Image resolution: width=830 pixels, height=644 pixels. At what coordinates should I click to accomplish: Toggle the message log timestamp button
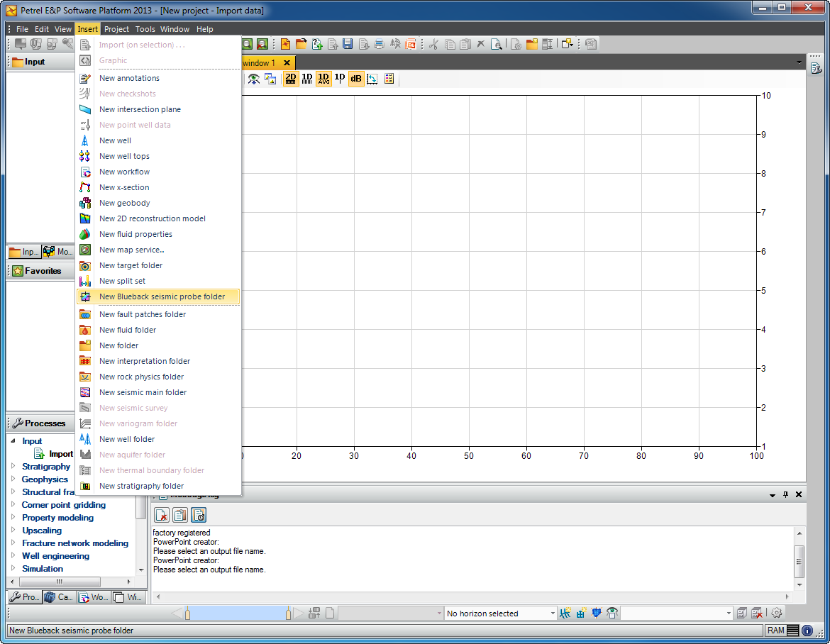pos(199,515)
